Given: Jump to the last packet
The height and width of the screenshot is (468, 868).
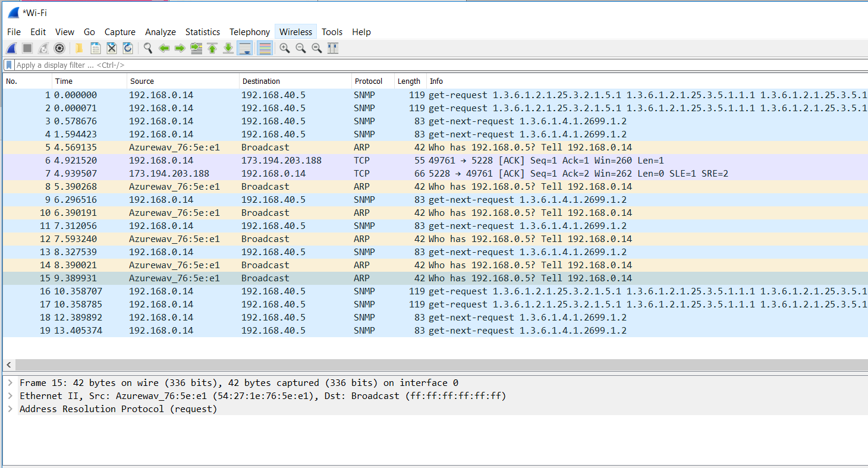Looking at the screenshot, I should click(228, 48).
